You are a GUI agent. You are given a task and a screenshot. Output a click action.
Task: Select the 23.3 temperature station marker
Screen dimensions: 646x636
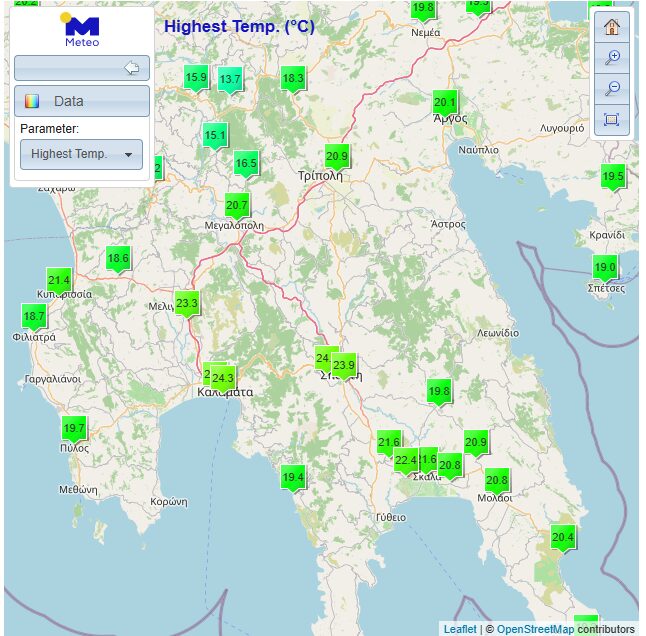(187, 303)
